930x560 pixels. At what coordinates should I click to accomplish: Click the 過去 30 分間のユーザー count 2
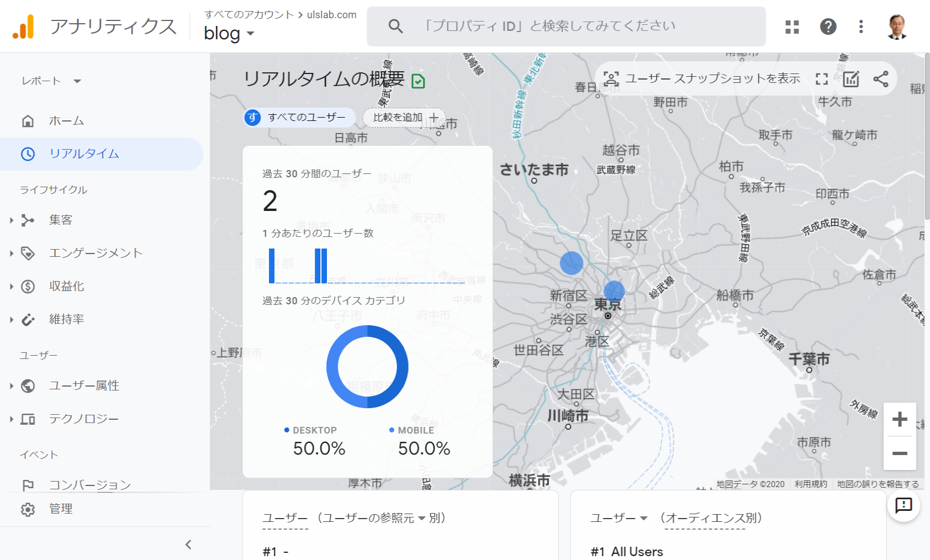[x=270, y=201]
